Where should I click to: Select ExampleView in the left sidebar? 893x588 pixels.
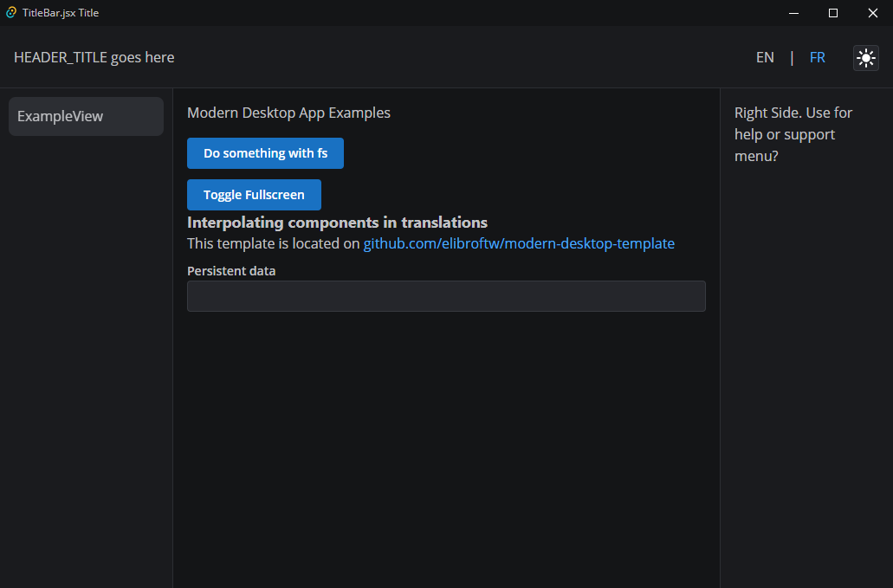pos(85,115)
